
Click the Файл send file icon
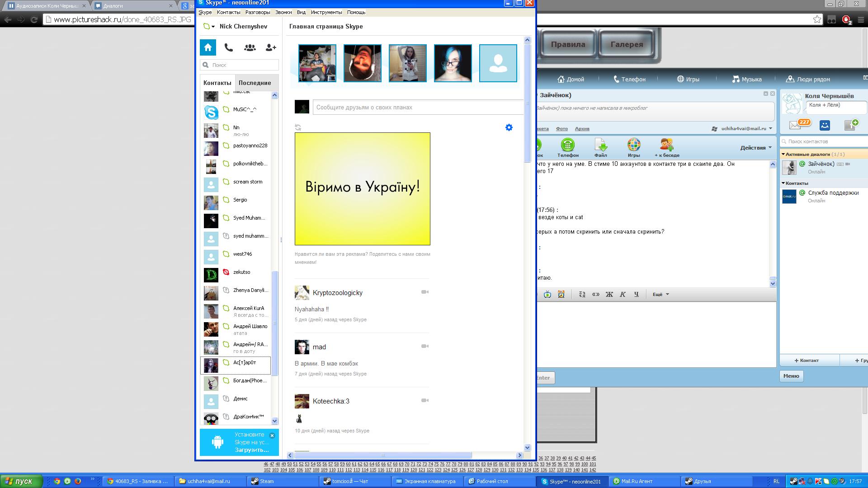[x=600, y=145]
